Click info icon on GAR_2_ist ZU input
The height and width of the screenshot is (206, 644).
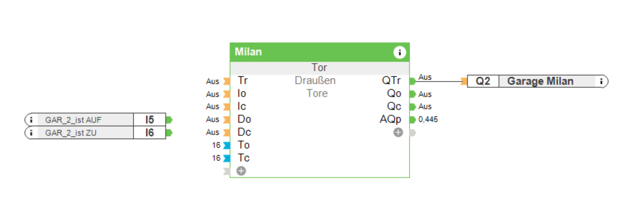(x=31, y=133)
